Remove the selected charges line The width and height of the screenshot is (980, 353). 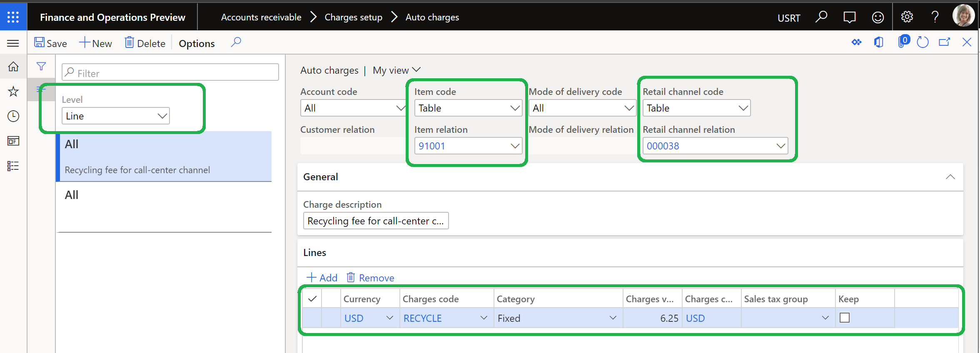click(371, 278)
